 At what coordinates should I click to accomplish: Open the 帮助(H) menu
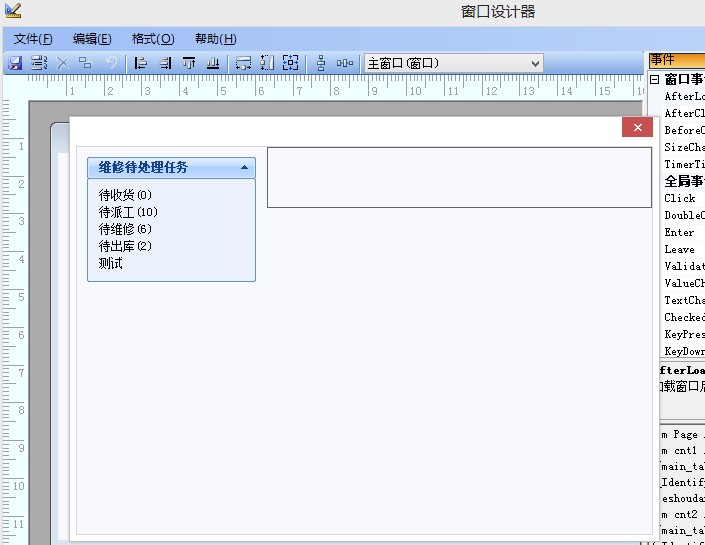pos(215,39)
